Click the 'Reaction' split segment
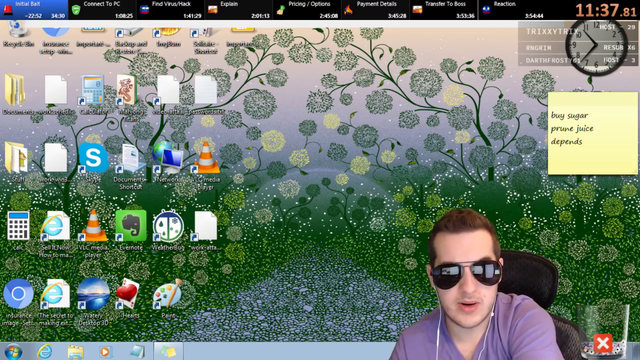Image resolution: width=640 pixels, height=360 pixels. (512, 10)
